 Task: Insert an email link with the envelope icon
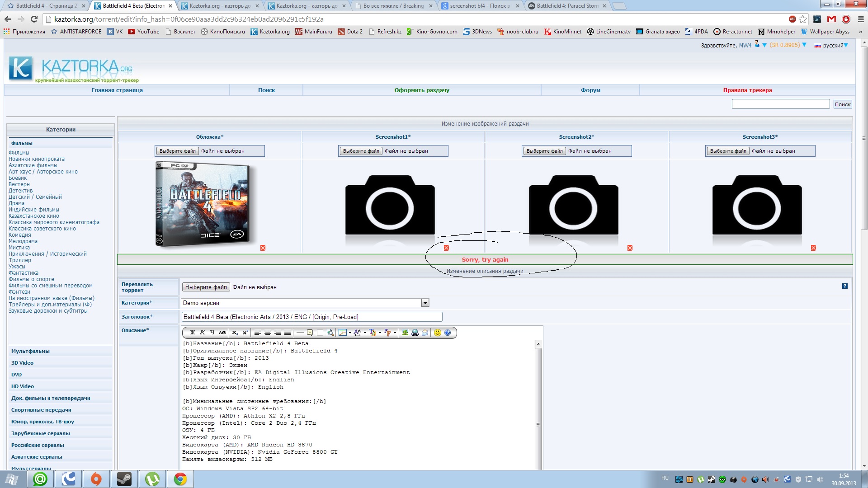point(425,333)
